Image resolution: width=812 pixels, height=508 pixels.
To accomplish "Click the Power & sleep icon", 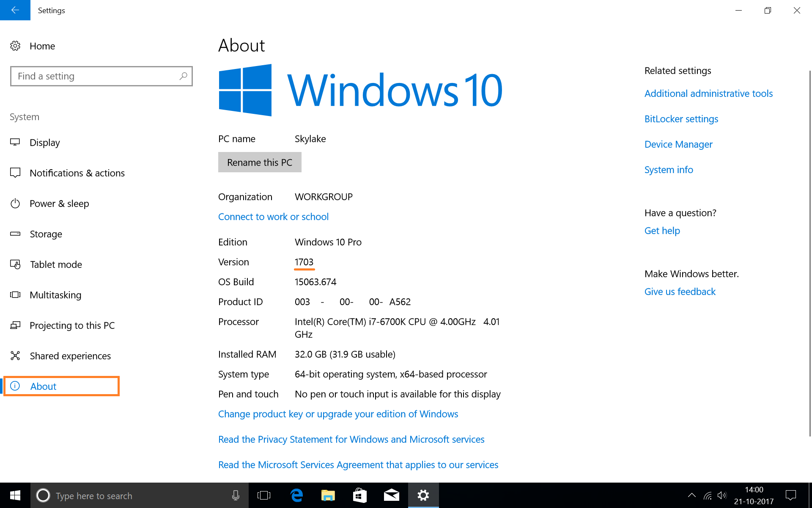I will point(15,204).
